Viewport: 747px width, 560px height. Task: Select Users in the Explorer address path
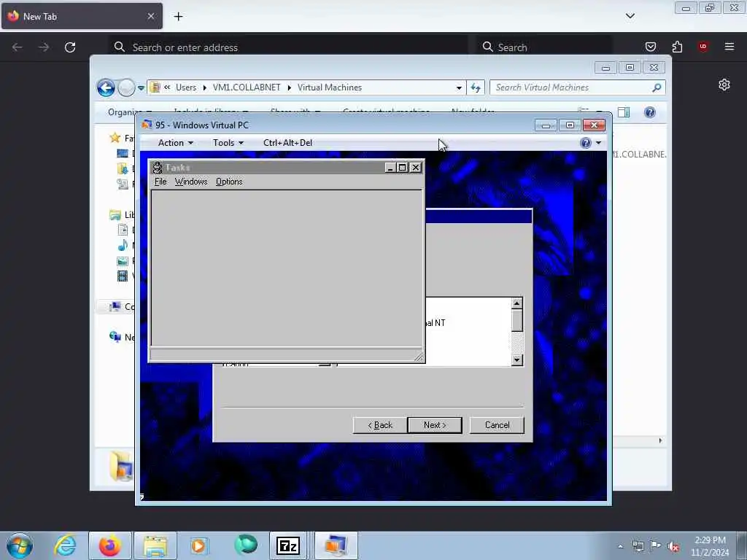186,87
